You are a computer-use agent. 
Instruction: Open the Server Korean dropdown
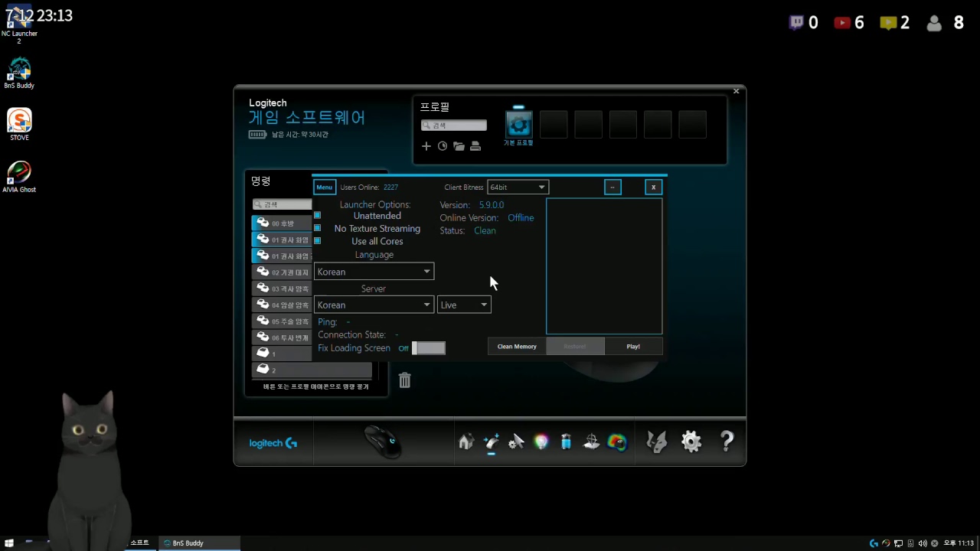(374, 305)
